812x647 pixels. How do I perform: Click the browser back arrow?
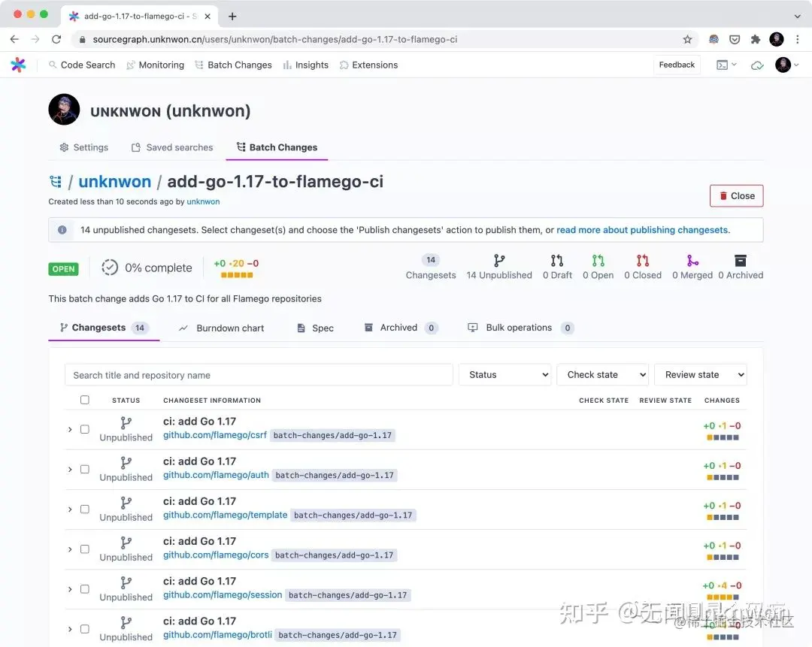coord(14,39)
